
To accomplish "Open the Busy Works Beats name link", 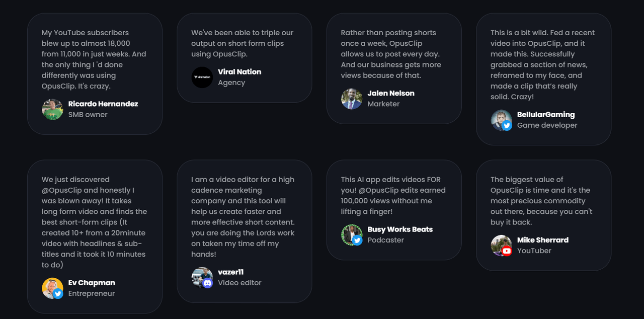I will [x=400, y=229].
